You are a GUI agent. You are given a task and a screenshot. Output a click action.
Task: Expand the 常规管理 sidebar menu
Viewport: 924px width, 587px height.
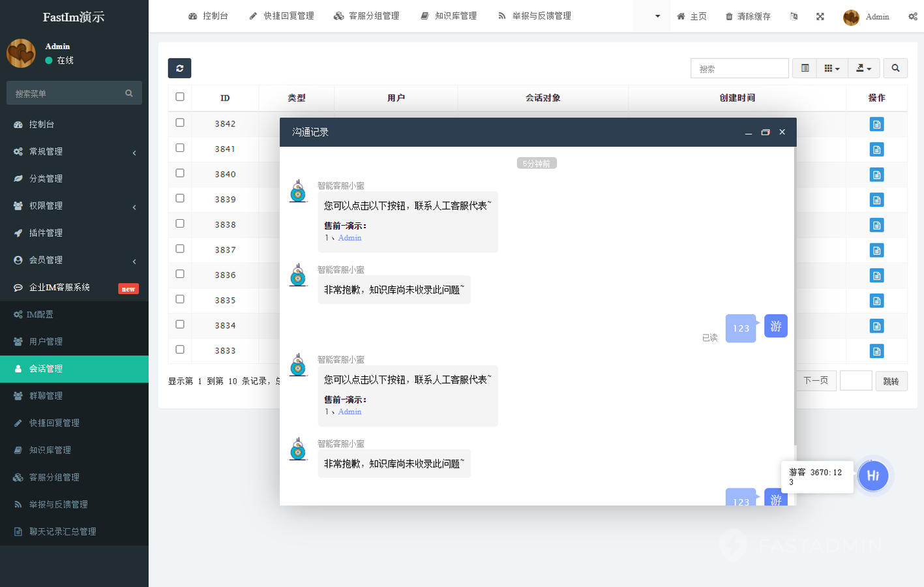coord(74,151)
